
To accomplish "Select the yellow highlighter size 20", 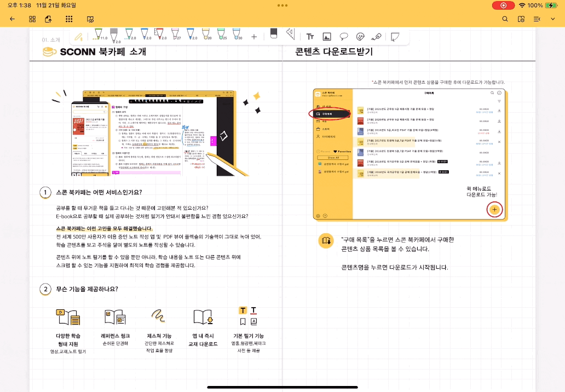I will point(206,34).
